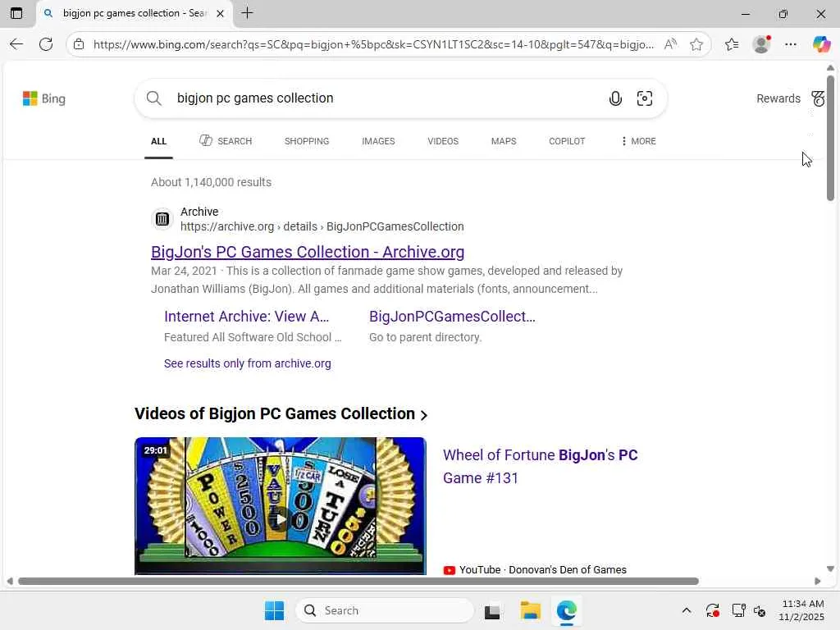
Task: Switch to the VIDEOS tab
Action: click(x=443, y=141)
